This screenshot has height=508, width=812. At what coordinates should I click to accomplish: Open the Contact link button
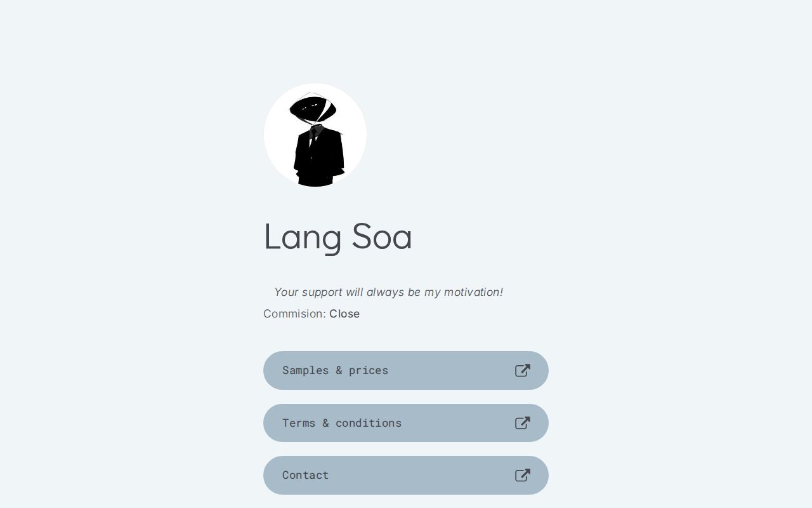tap(406, 476)
